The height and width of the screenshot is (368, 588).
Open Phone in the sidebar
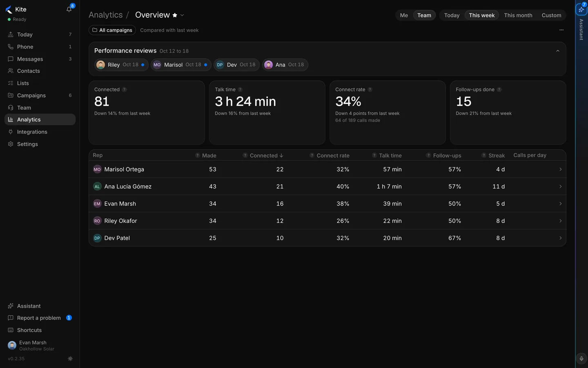(40, 47)
